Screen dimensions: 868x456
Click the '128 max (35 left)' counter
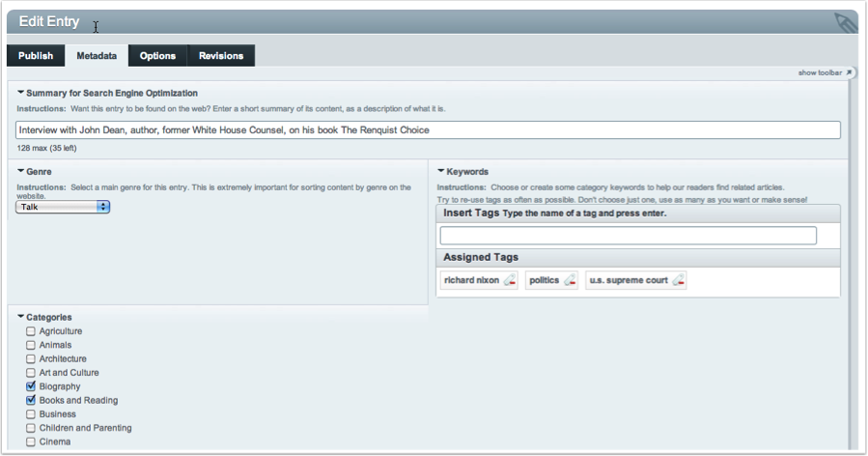[47, 148]
